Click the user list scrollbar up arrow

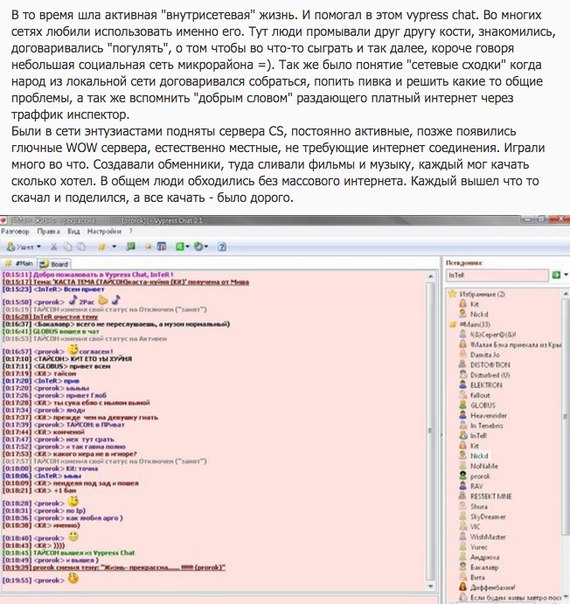point(566,294)
